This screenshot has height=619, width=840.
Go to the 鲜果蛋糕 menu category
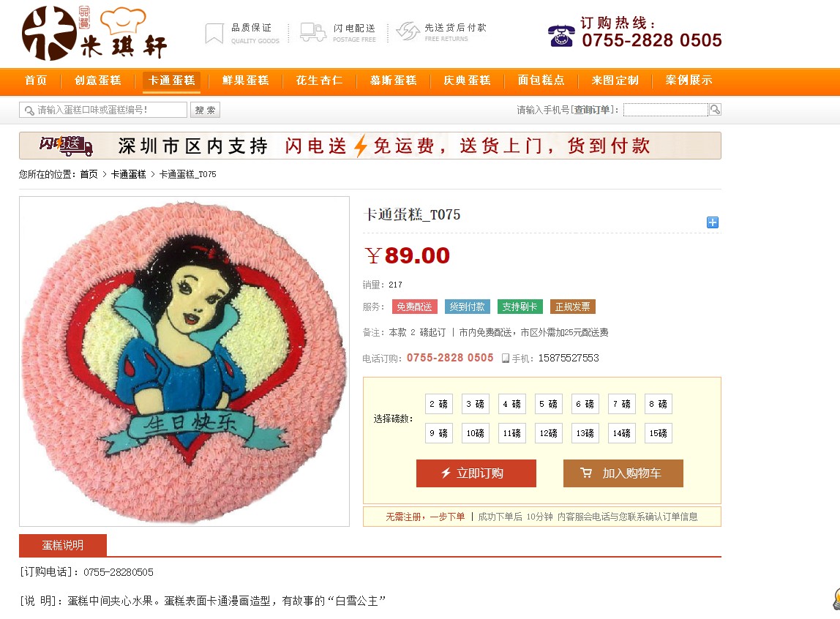(245, 80)
